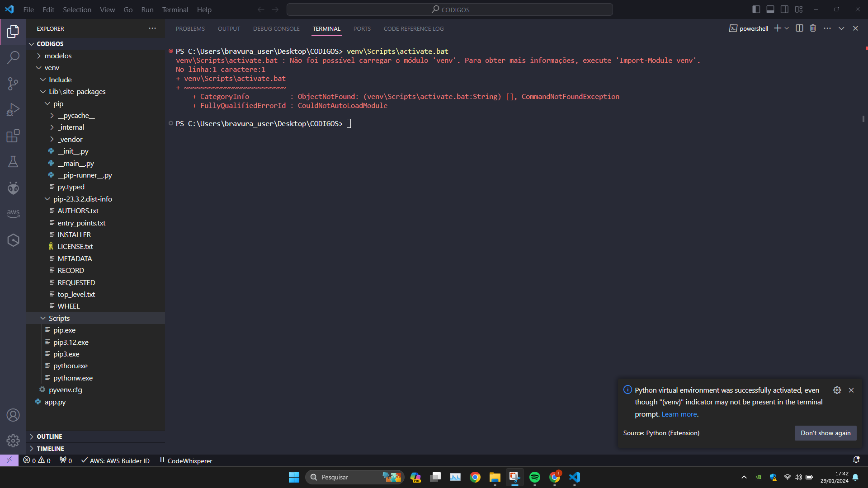Viewport: 868px width, 488px height.
Task: Click the remote window indicator in the status bar
Action: pyautogui.click(x=9, y=460)
